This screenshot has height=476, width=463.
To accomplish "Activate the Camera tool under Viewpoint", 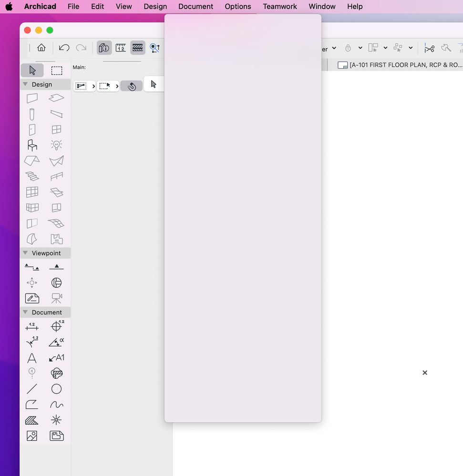I will [x=56, y=298].
